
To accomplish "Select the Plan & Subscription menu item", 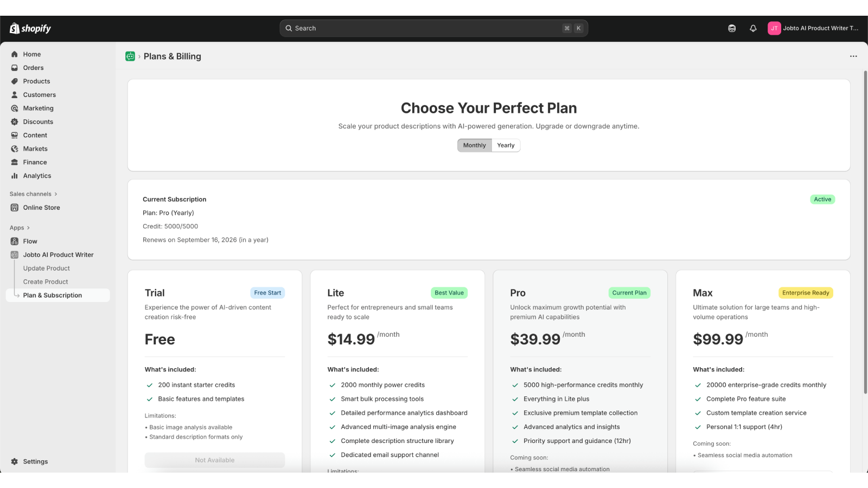I will click(x=58, y=296).
